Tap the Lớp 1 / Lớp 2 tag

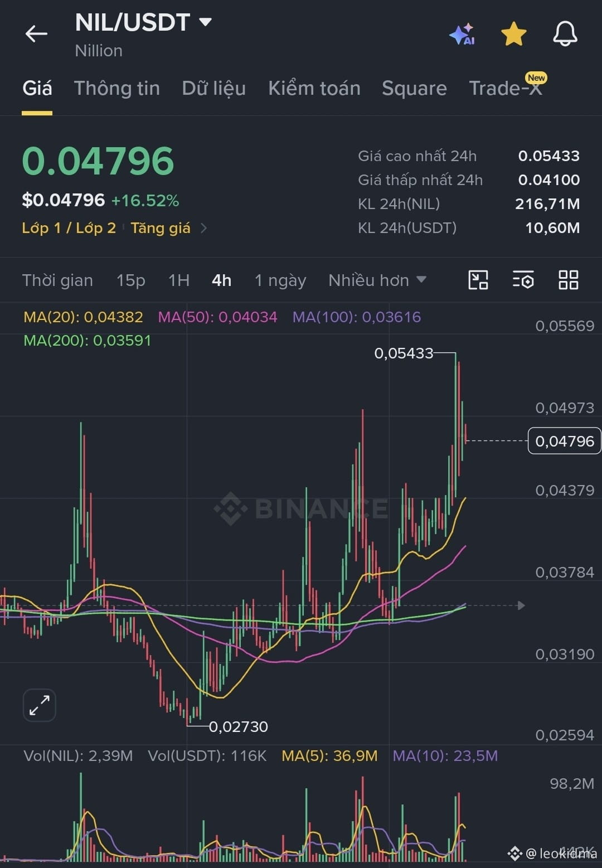(x=69, y=228)
